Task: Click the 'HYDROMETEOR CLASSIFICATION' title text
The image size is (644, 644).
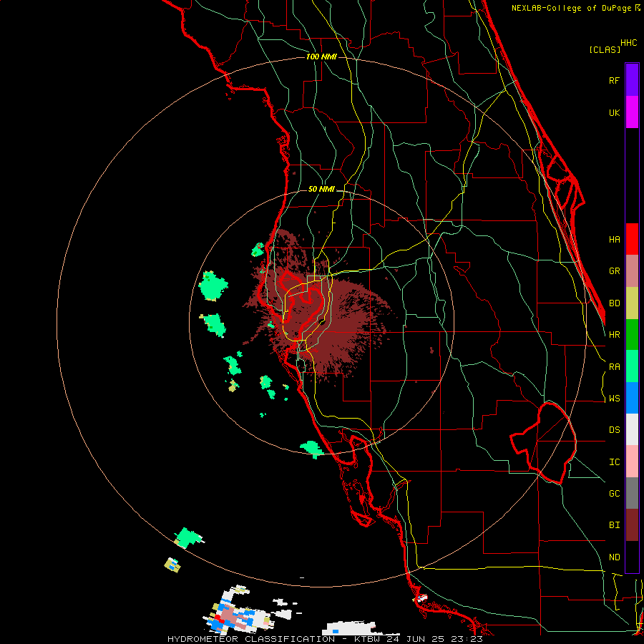Action: point(251,639)
